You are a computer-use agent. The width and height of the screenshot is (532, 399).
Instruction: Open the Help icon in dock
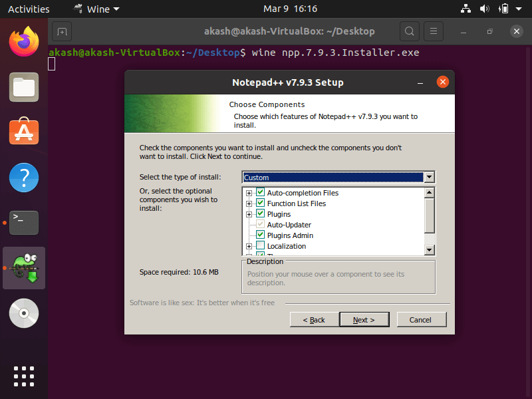pos(24,178)
